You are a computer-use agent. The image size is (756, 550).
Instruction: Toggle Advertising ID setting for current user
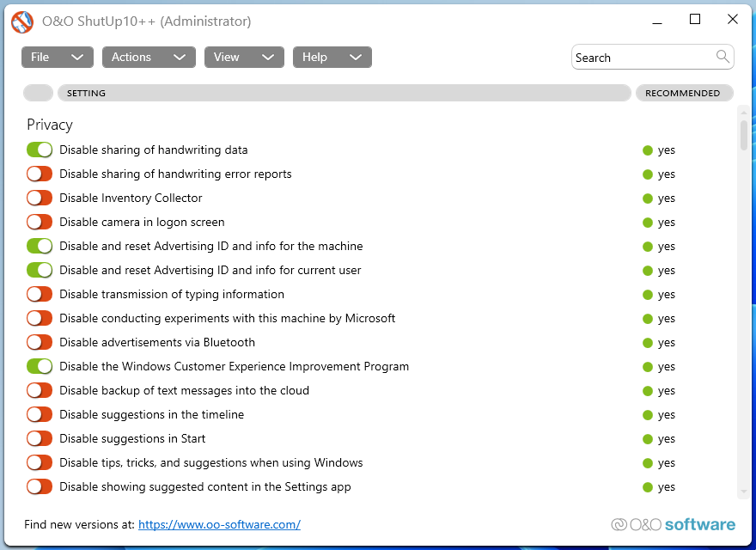click(x=40, y=270)
